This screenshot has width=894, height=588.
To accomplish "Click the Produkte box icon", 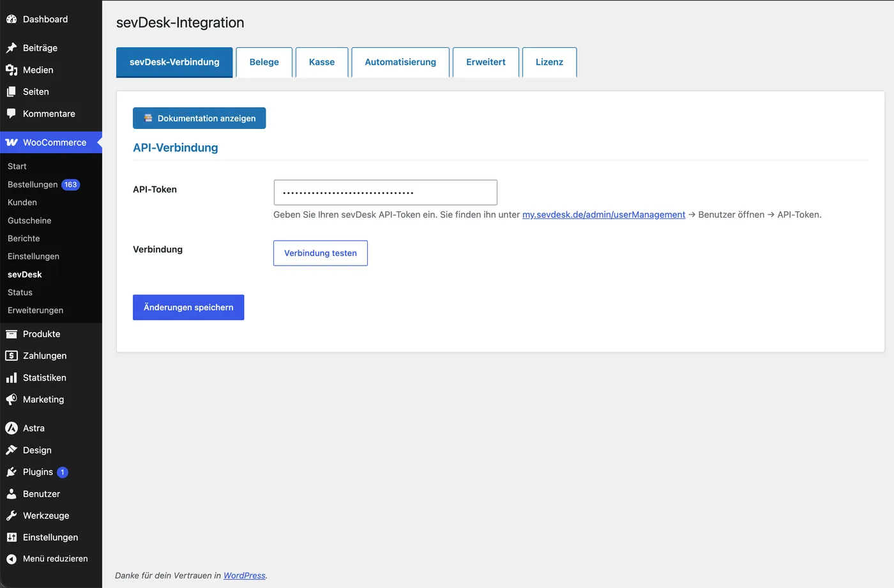I will pos(11,334).
